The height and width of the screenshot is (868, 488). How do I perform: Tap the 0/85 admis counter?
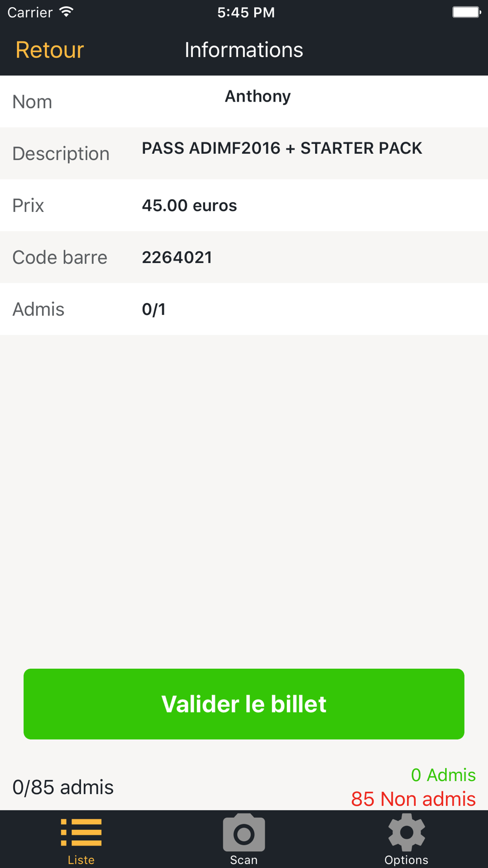click(63, 787)
